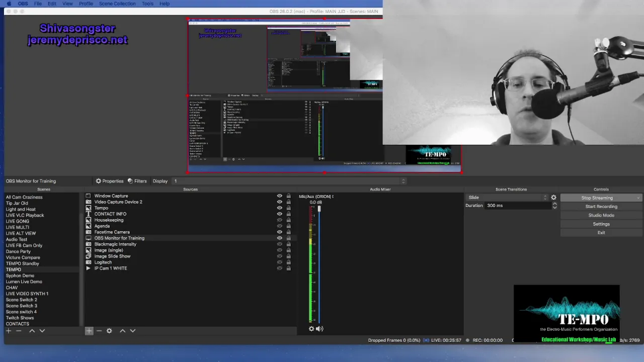Show the Agenda source
The image size is (644, 362).
click(280, 226)
